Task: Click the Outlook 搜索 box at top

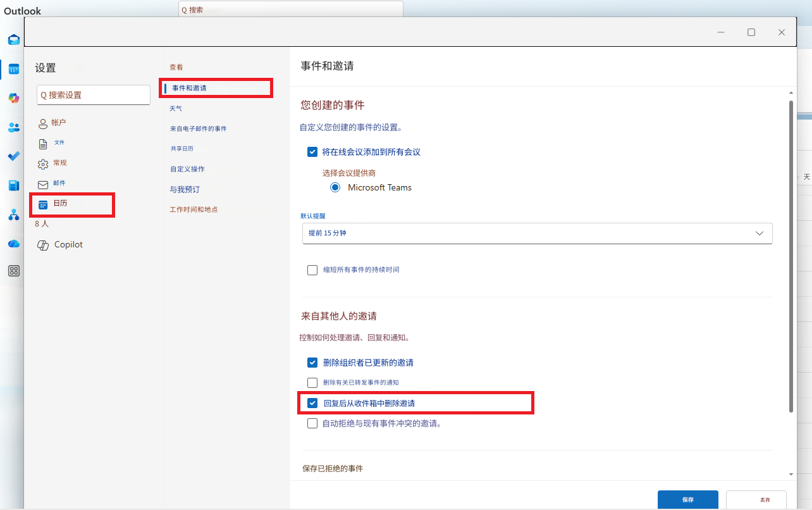Action: [291, 9]
